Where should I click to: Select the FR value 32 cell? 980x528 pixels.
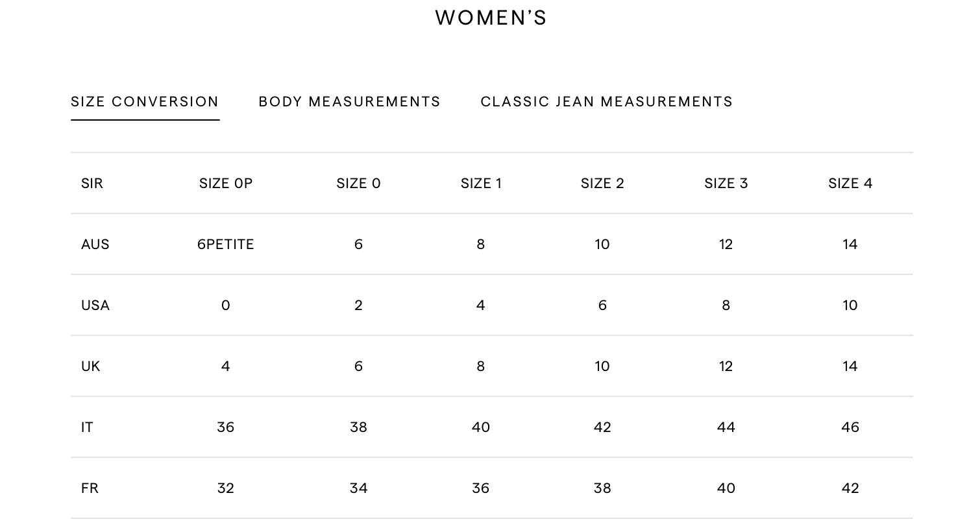coord(226,488)
